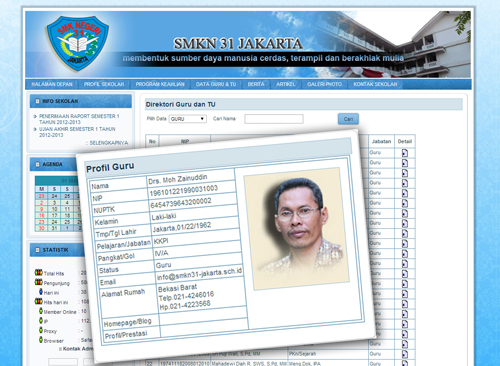Select date 30 in the agenda calendar
The image size is (500, 366).
(x=41, y=228)
